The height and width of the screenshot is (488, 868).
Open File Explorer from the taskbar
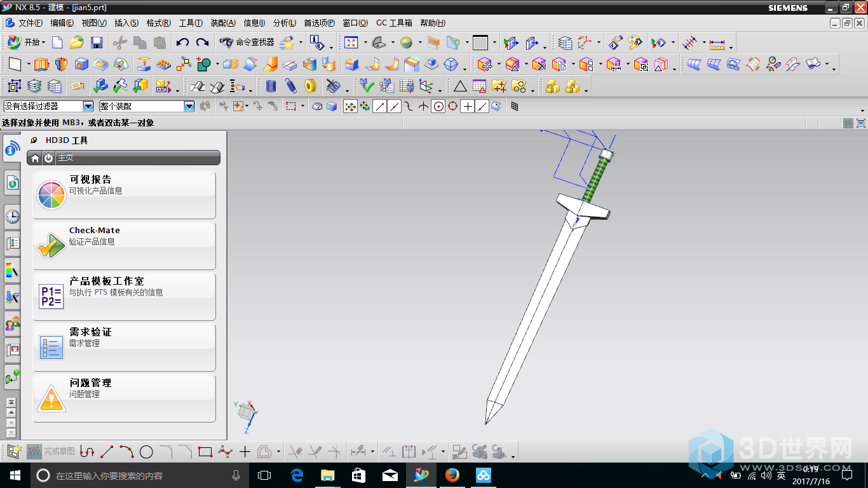coord(327,475)
